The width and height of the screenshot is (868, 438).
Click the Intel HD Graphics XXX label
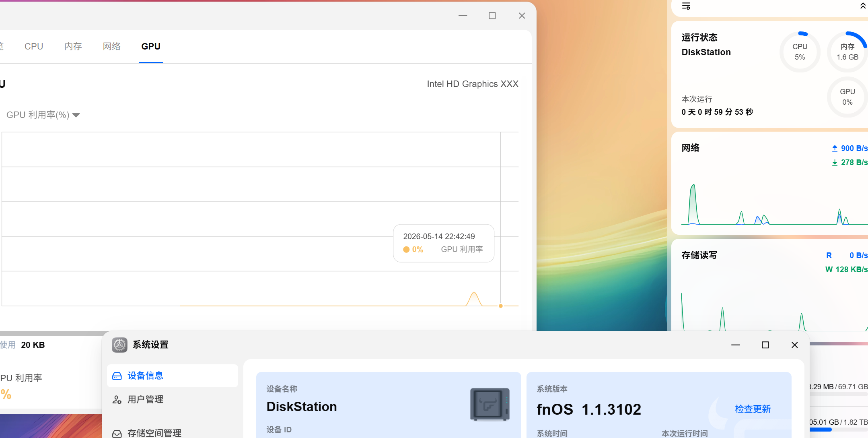pos(473,84)
